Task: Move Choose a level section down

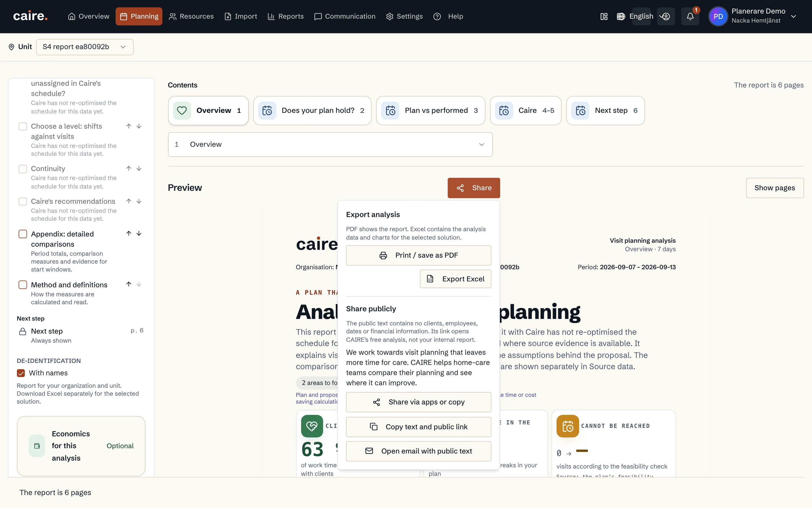Action: tap(139, 126)
